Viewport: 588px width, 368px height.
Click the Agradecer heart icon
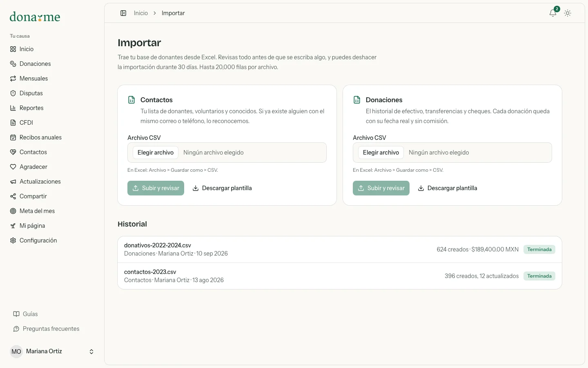tap(13, 167)
